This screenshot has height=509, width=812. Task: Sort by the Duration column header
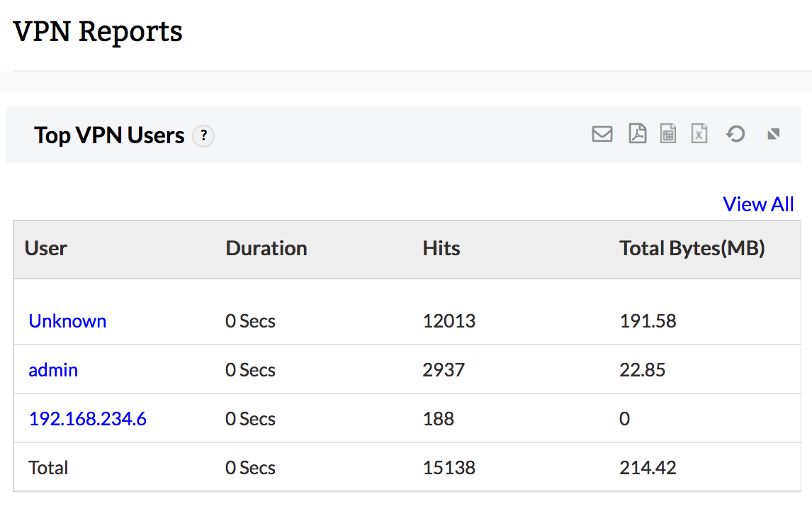click(x=266, y=248)
